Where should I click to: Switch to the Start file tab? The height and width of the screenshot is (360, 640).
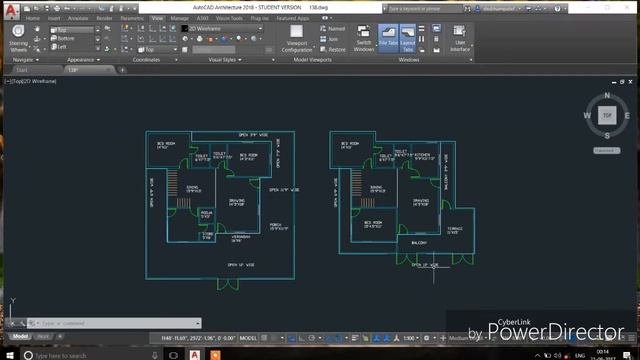pos(22,70)
